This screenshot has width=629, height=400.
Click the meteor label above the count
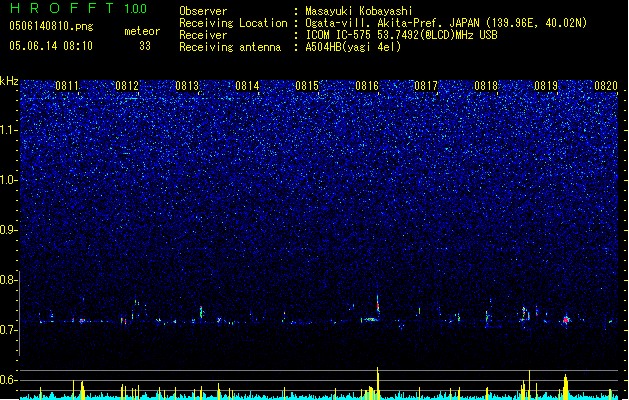[142, 31]
